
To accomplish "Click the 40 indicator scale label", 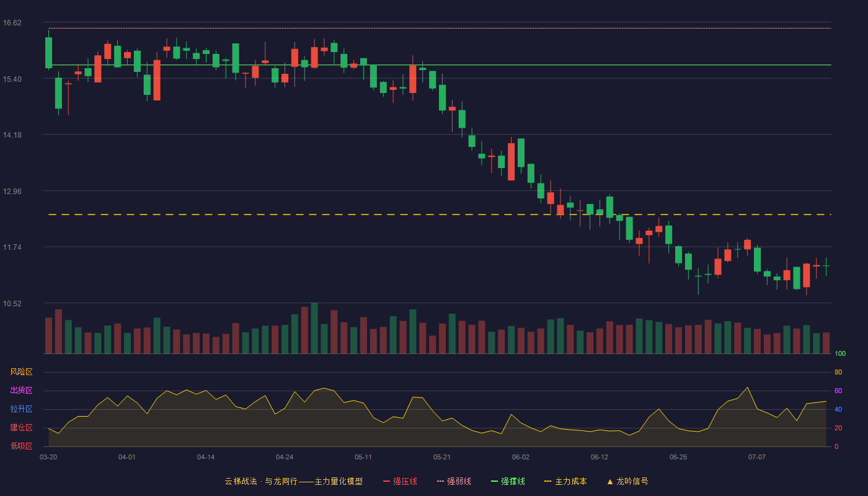I will (838, 409).
